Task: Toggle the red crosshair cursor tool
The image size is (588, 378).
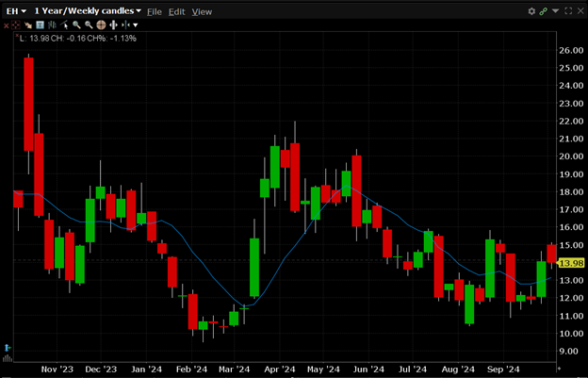Action: (x=18, y=25)
